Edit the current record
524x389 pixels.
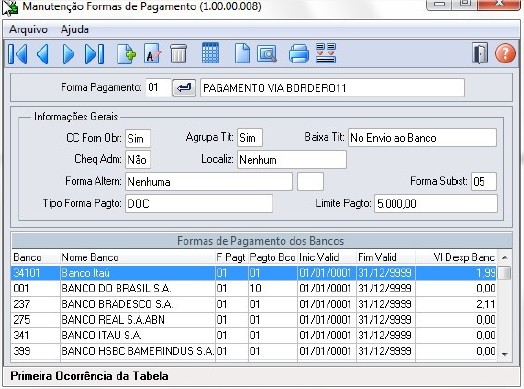(x=152, y=53)
